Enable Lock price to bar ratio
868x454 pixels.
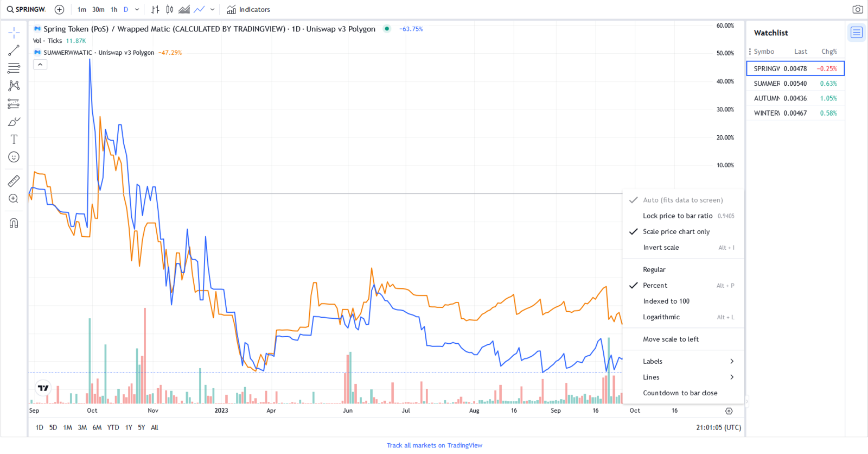(677, 216)
